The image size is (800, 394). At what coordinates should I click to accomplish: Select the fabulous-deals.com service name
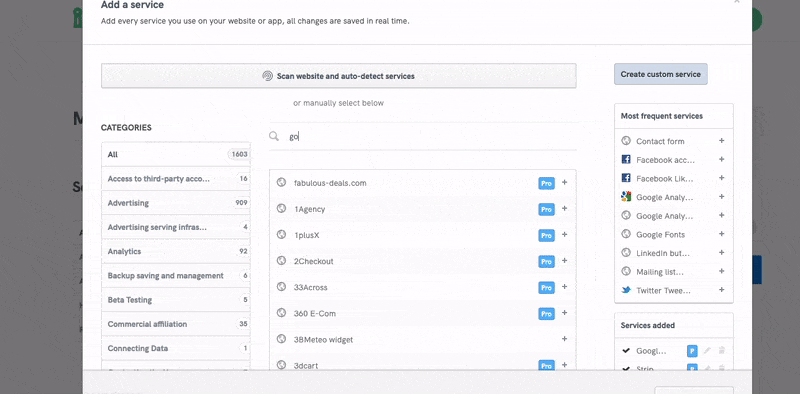tap(330, 183)
